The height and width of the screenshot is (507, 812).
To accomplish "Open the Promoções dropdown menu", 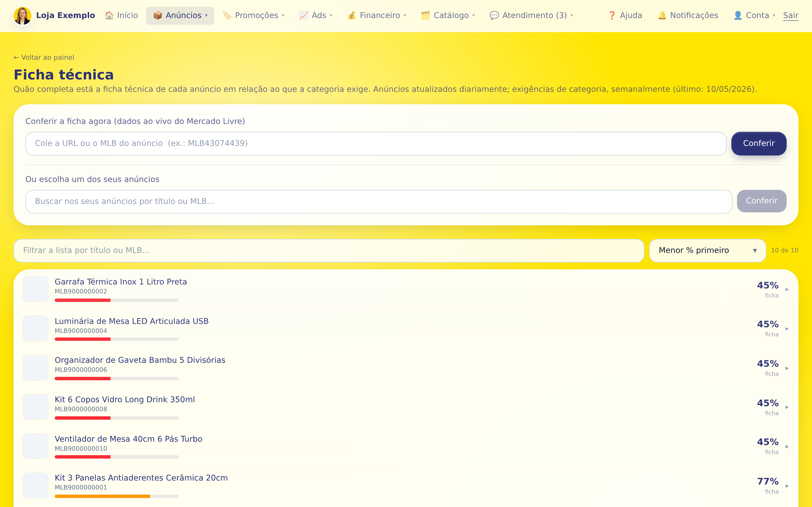I will click(254, 15).
